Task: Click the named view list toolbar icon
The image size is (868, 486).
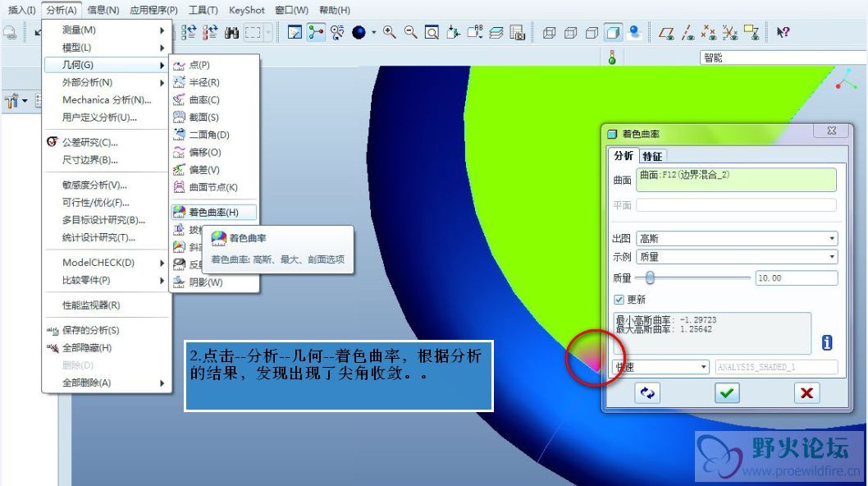Action: tap(474, 33)
